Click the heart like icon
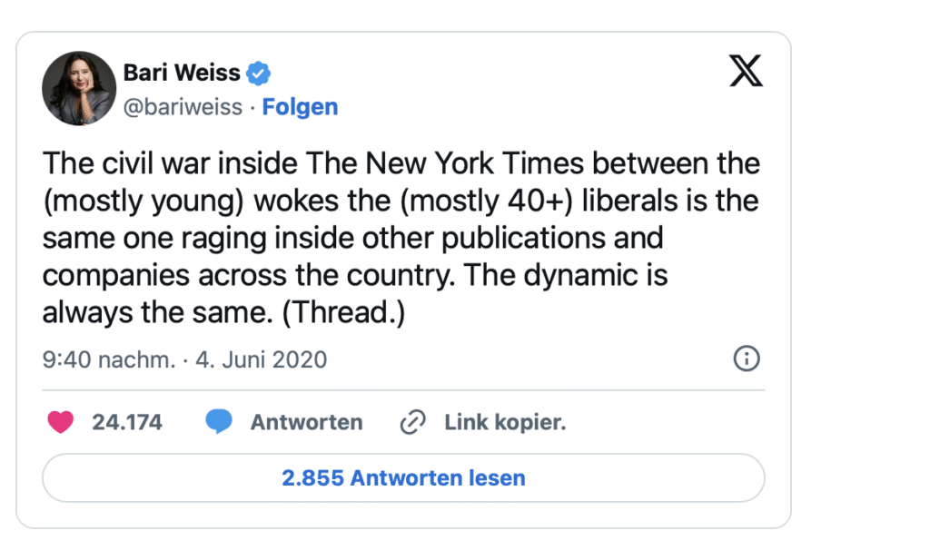This screenshot has width=930, height=560. 60,422
